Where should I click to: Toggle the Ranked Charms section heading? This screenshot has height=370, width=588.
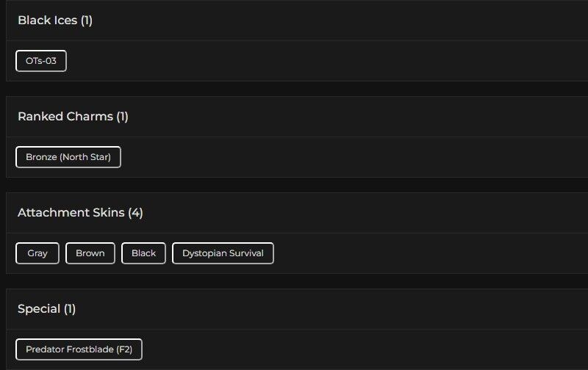click(65, 117)
